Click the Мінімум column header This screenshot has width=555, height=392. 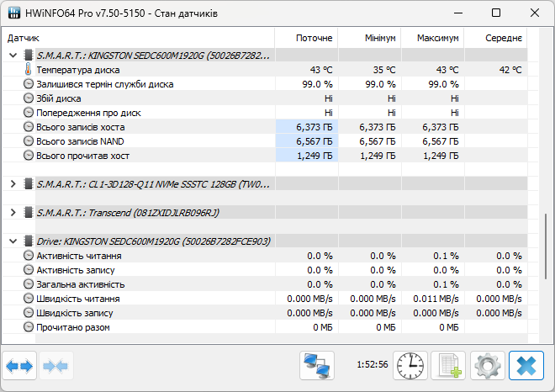(x=369, y=38)
